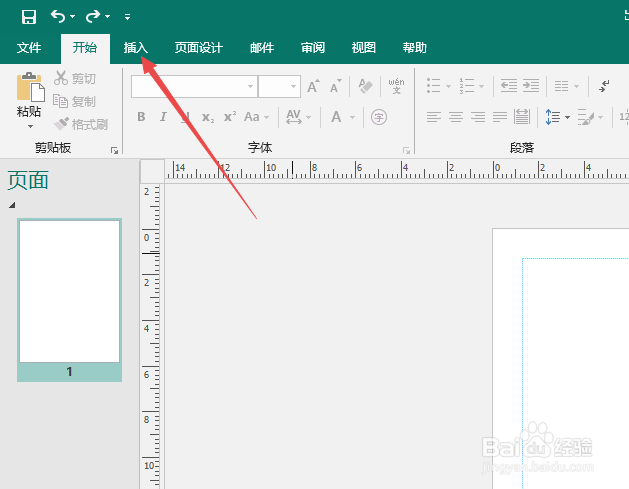Click the wén phonetic guide icon
Screen dimensions: 629x489
click(x=396, y=86)
